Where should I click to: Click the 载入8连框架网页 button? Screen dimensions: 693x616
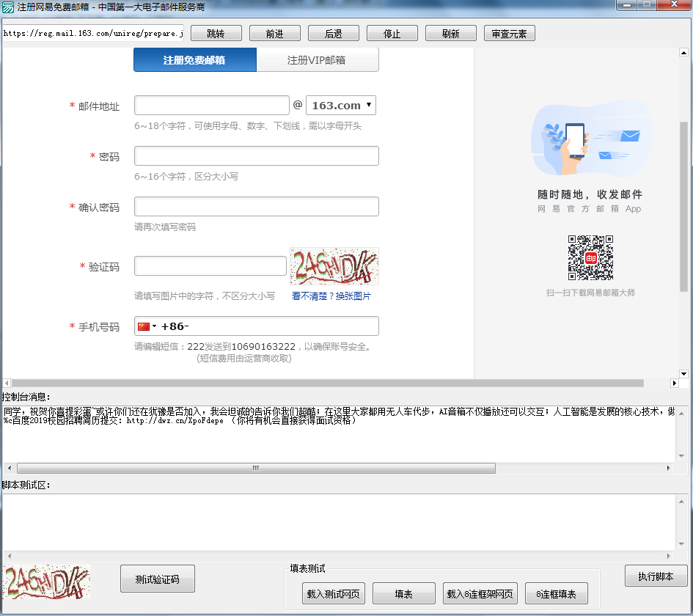coord(480,594)
